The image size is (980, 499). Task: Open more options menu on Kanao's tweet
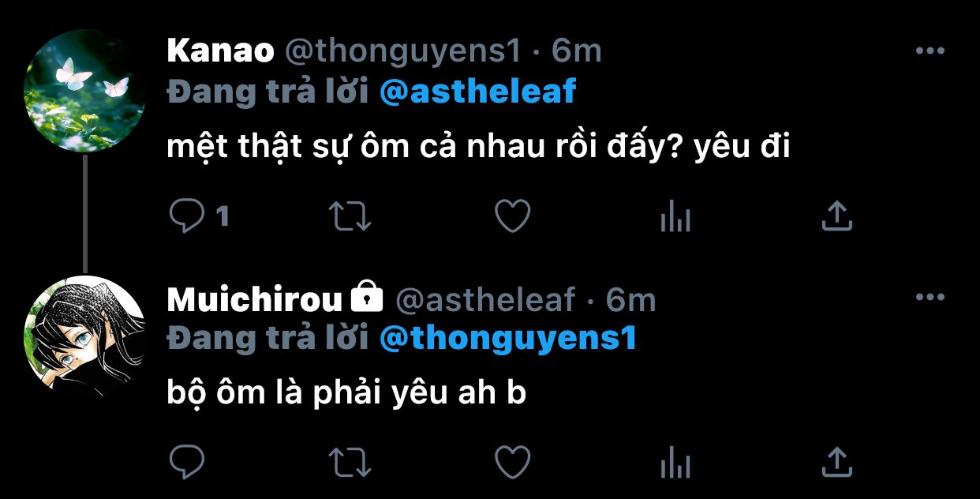click(x=930, y=51)
